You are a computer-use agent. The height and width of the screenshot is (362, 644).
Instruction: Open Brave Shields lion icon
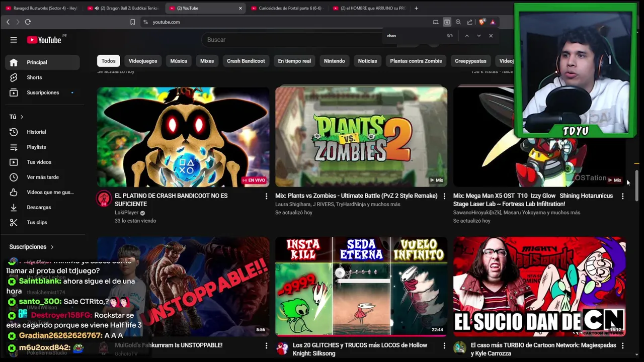[481, 22]
